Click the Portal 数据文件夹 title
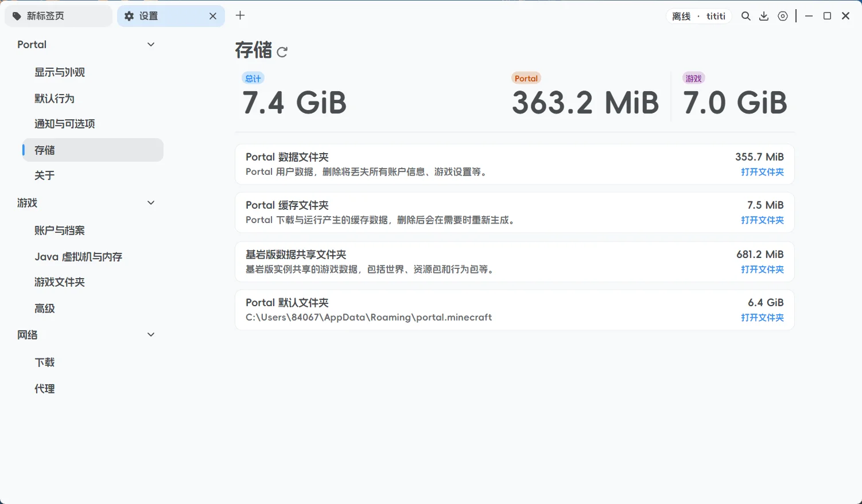The height and width of the screenshot is (504, 862). pyautogui.click(x=287, y=157)
